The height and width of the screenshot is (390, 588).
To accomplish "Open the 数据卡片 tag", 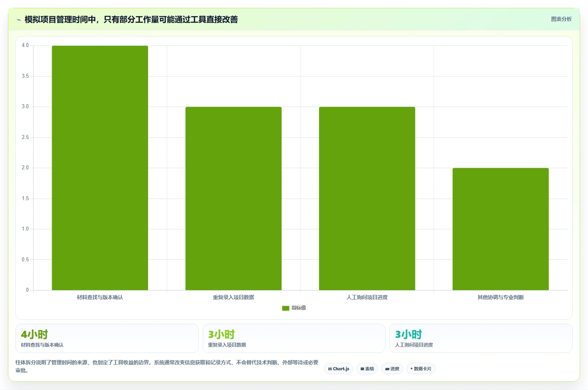I will click(421, 369).
